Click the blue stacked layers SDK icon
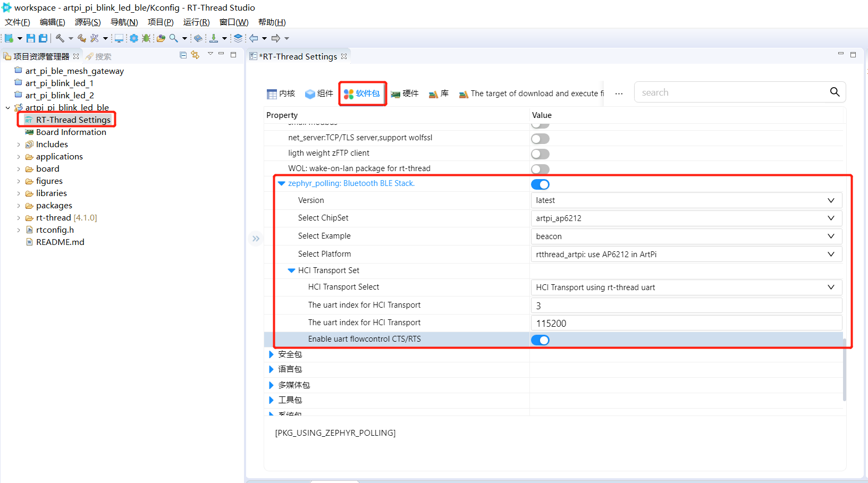The height and width of the screenshot is (483, 868). pos(238,38)
